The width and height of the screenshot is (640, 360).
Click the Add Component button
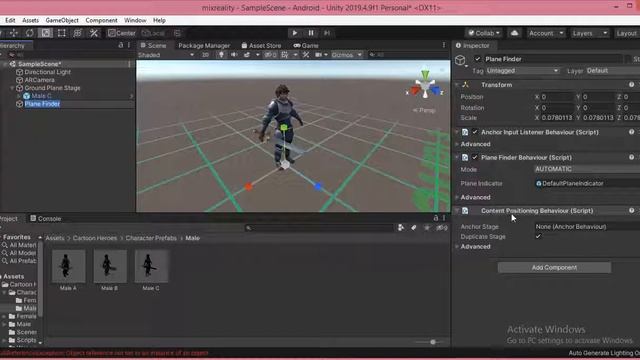coord(554,268)
